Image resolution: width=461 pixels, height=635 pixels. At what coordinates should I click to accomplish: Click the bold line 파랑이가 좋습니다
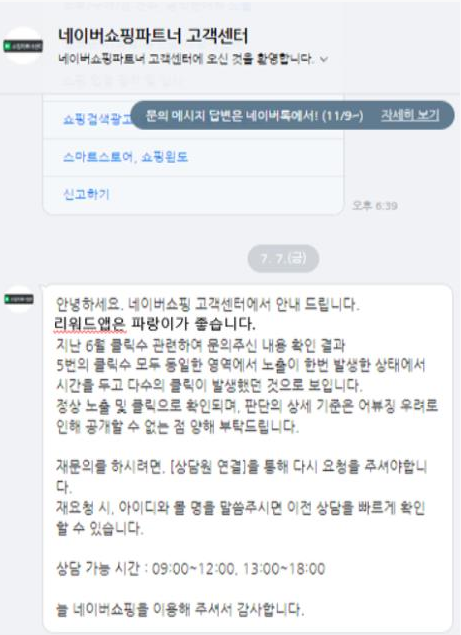193,324
